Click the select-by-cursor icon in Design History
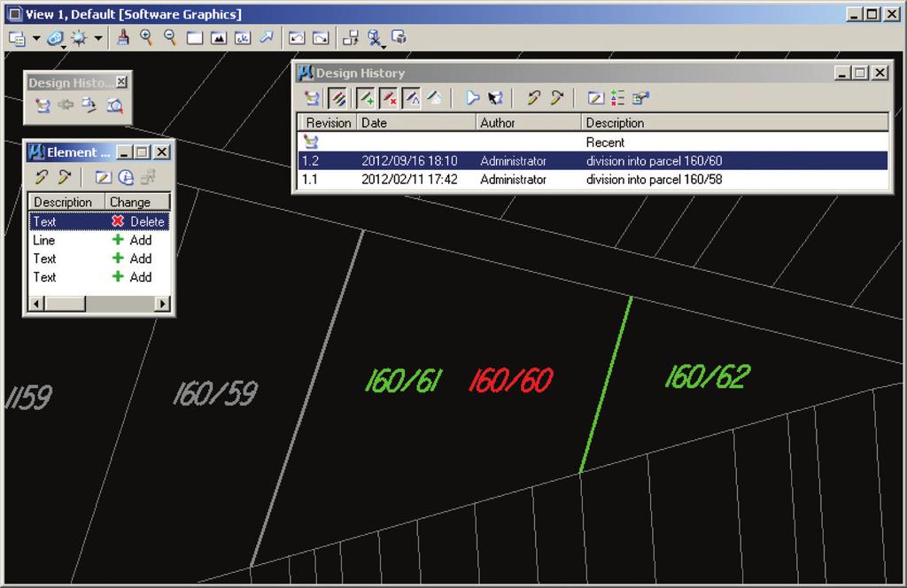The image size is (907, 588). coord(495,98)
